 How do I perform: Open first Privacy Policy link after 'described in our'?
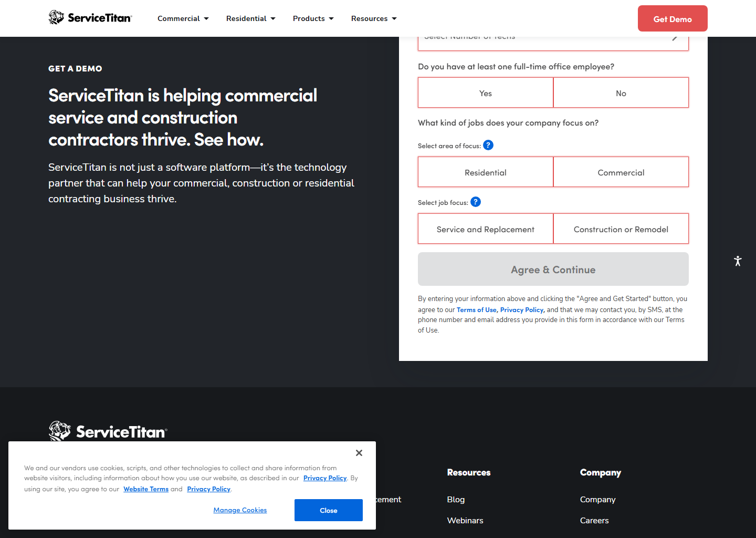click(325, 478)
